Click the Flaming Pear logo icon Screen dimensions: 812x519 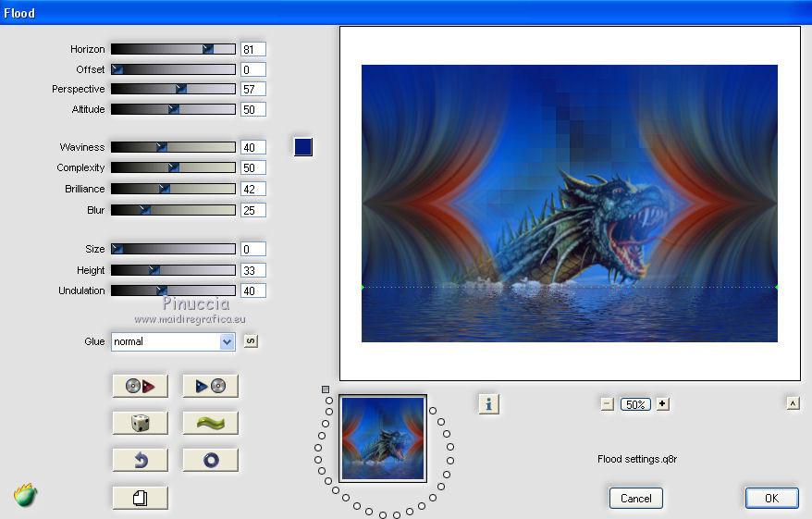25,495
